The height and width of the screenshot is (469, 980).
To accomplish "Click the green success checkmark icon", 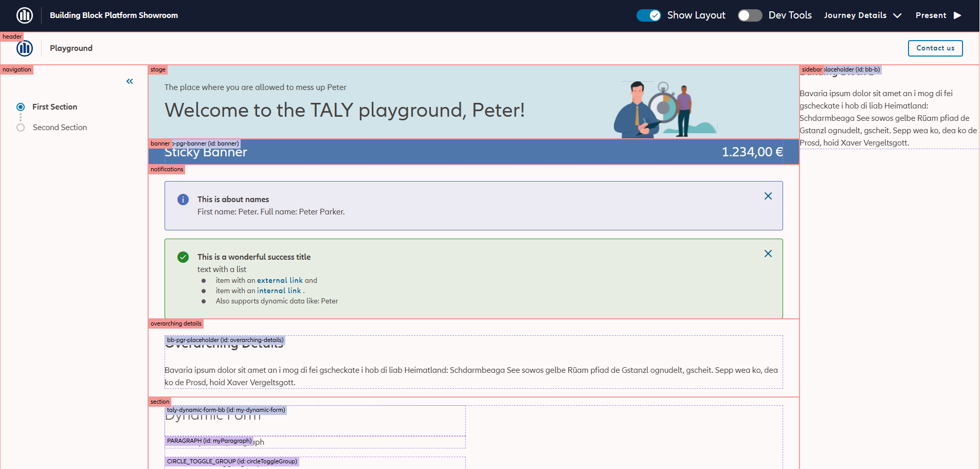I will [183, 257].
